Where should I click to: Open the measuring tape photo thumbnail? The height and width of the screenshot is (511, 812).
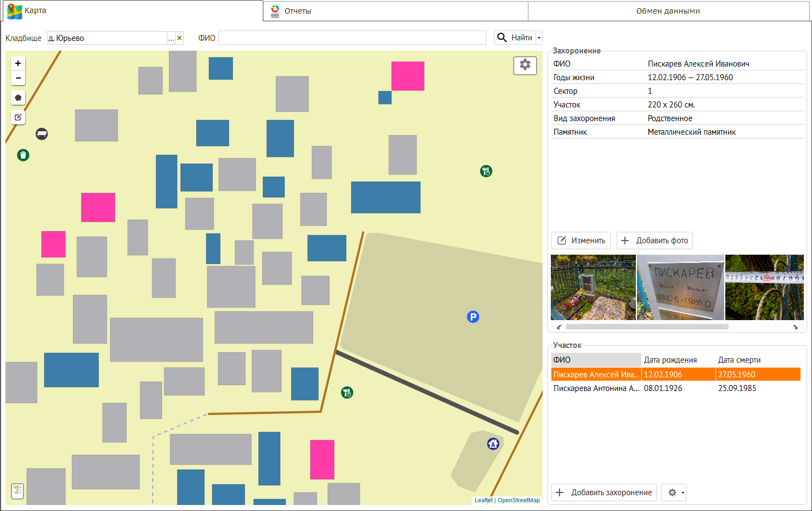coord(765,287)
